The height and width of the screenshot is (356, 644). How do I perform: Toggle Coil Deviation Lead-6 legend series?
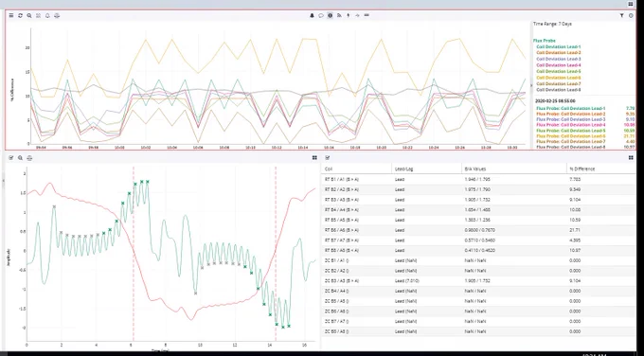558,78
